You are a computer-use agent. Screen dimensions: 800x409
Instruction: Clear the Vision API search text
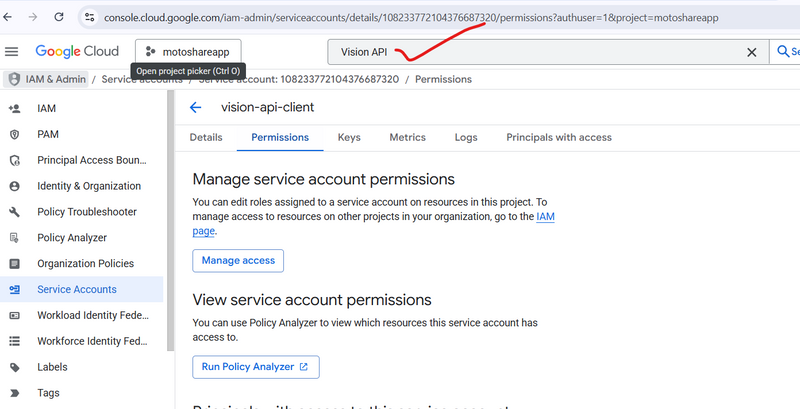(752, 52)
